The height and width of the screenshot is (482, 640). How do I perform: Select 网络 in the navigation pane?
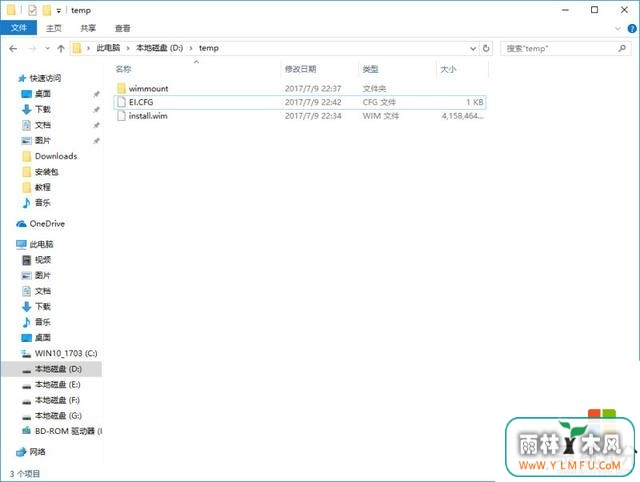point(37,452)
